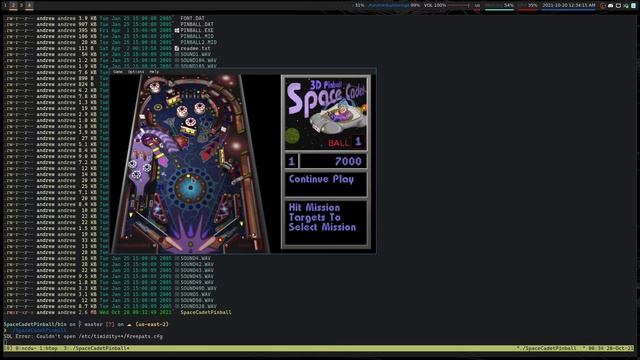Click the master git branch label in prompt

(x=93, y=324)
